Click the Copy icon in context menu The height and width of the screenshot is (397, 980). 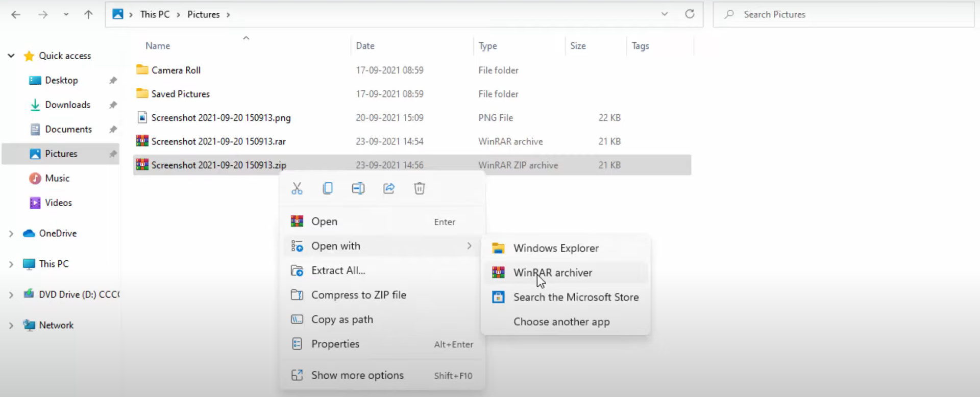click(x=328, y=188)
